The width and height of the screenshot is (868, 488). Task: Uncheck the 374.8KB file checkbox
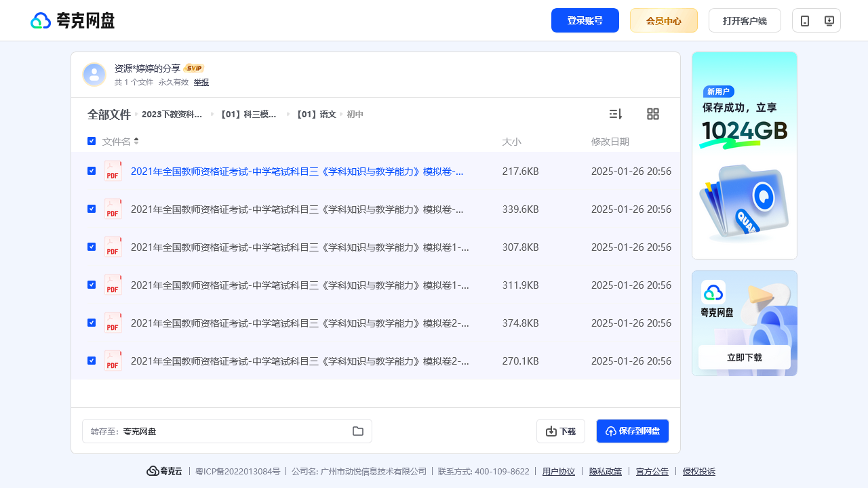tap(92, 323)
